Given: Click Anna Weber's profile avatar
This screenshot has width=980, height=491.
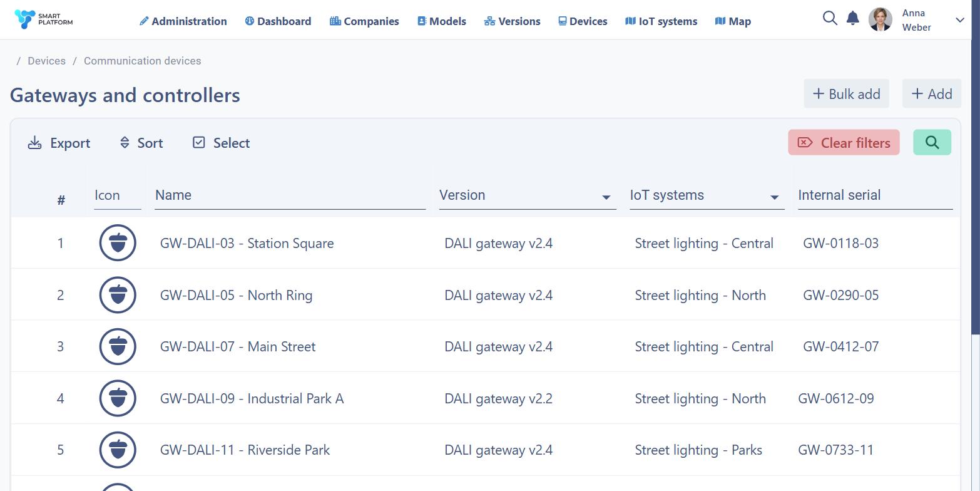Looking at the screenshot, I should [880, 19].
